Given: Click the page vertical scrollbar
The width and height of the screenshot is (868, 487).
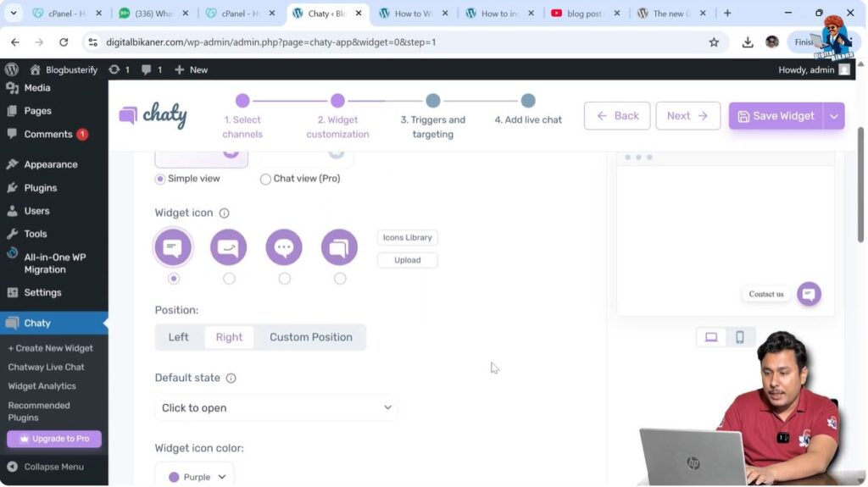Looking at the screenshot, I should click(861, 185).
